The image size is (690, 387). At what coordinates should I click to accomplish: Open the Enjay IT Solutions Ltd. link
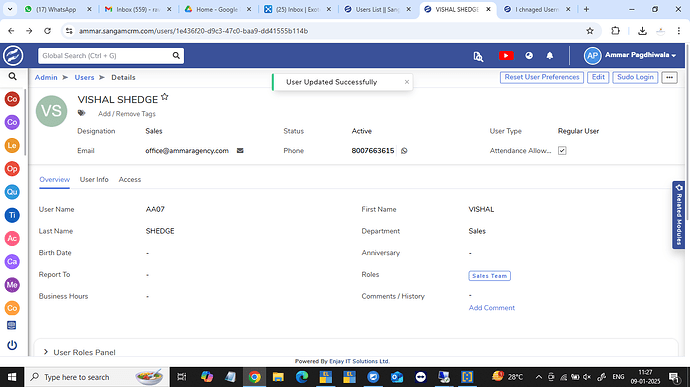click(359, 361)
